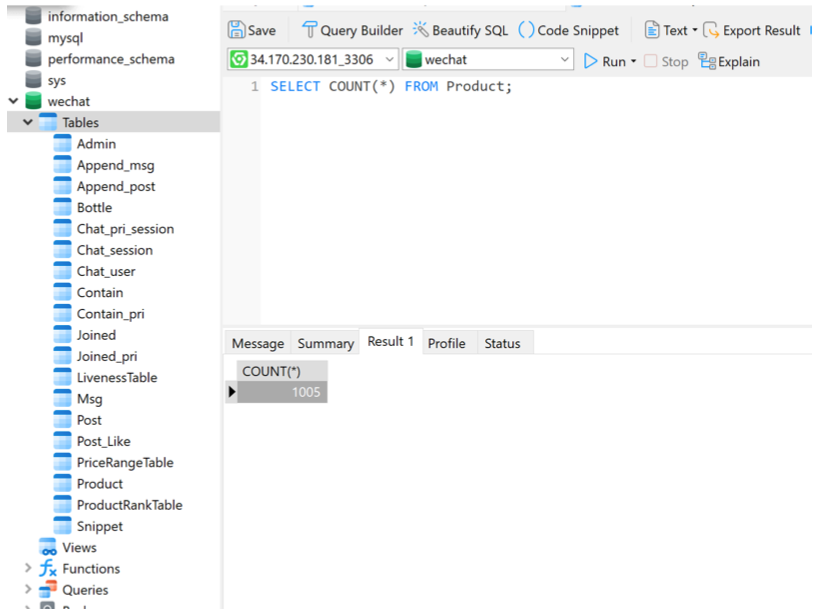Run the query with the play icon
Viewport: 833px width, 615px height.
click(x=591, y=61)
